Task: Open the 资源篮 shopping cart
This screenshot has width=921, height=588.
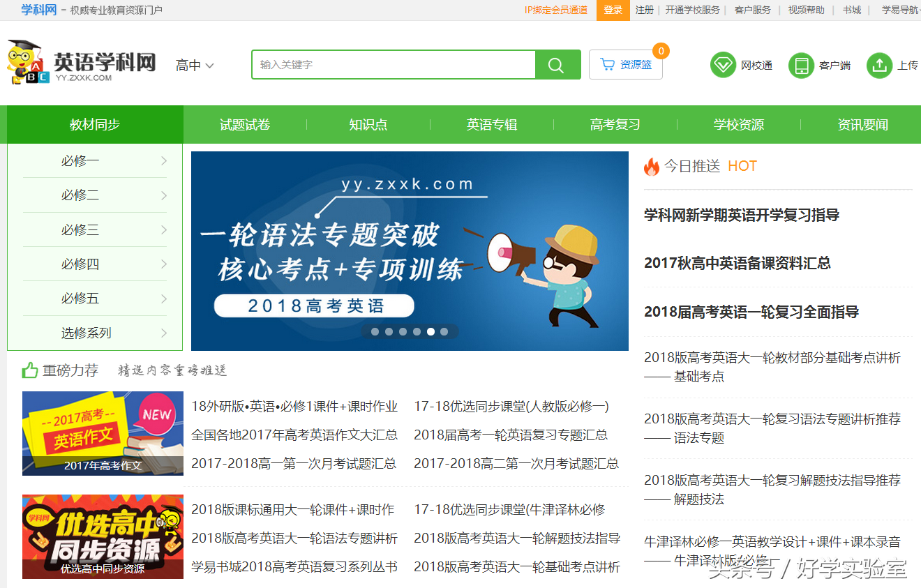Action: click(x=626, y=65)
